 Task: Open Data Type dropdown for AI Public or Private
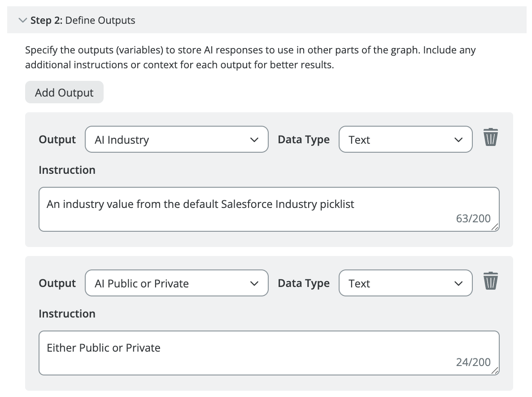click(x=405, y=283)
